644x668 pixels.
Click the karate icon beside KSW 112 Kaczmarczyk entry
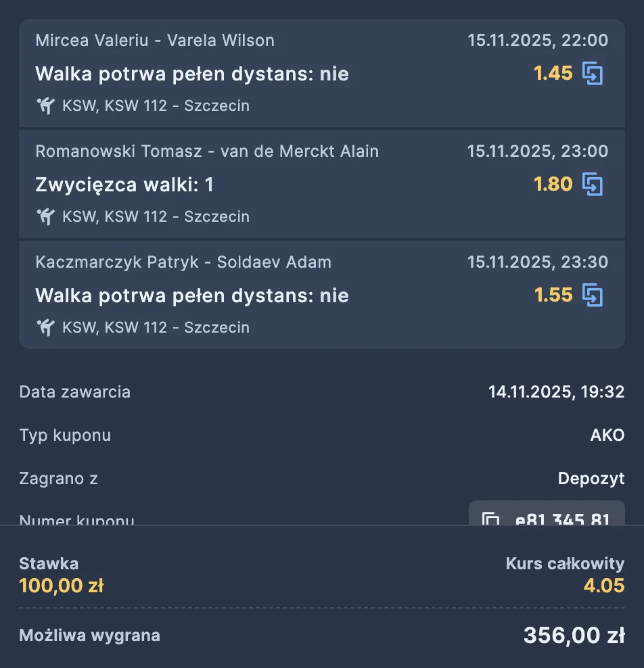45,327
